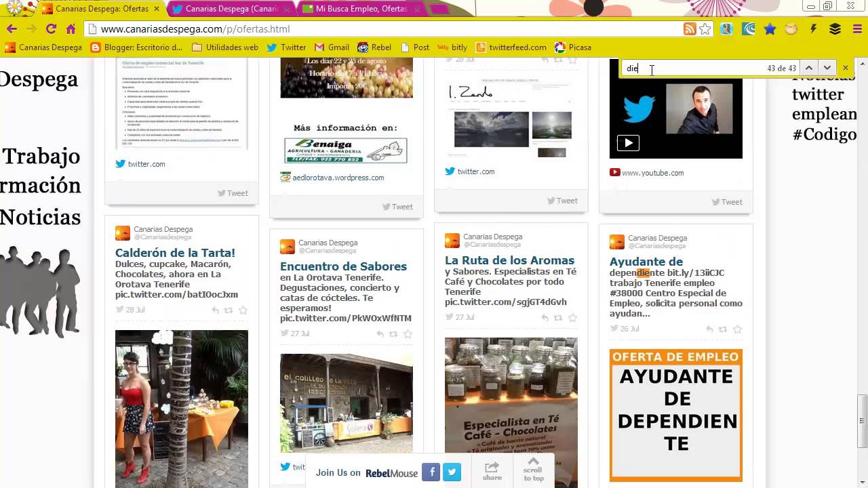Click the www.youtube.com source link
Image resolution: width=868 pixels, height=488 pixels.
[x=652, y=173]
